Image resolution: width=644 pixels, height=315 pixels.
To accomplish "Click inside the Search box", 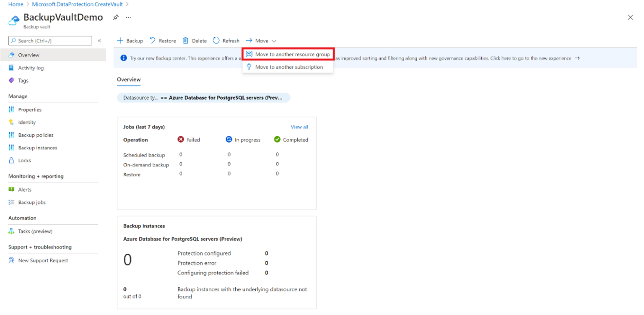I will pyautogui.click(x=49, y=41).
